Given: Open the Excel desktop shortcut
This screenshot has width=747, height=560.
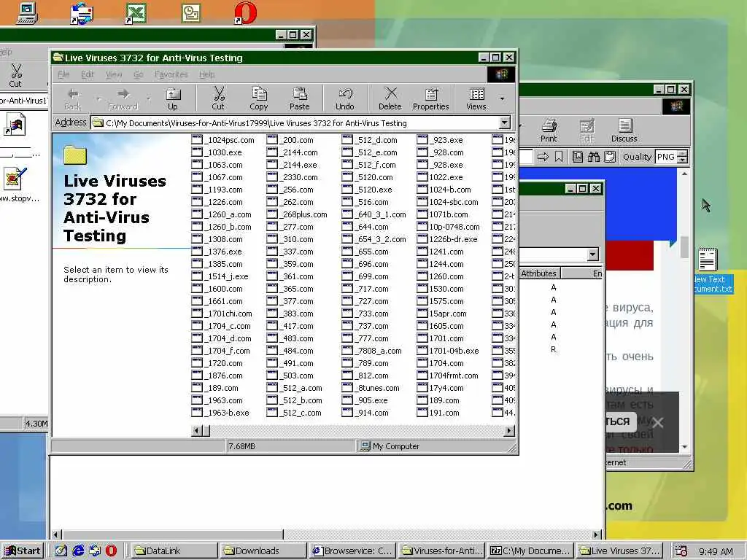Looking at the screenshot, I should pos(136,13).
